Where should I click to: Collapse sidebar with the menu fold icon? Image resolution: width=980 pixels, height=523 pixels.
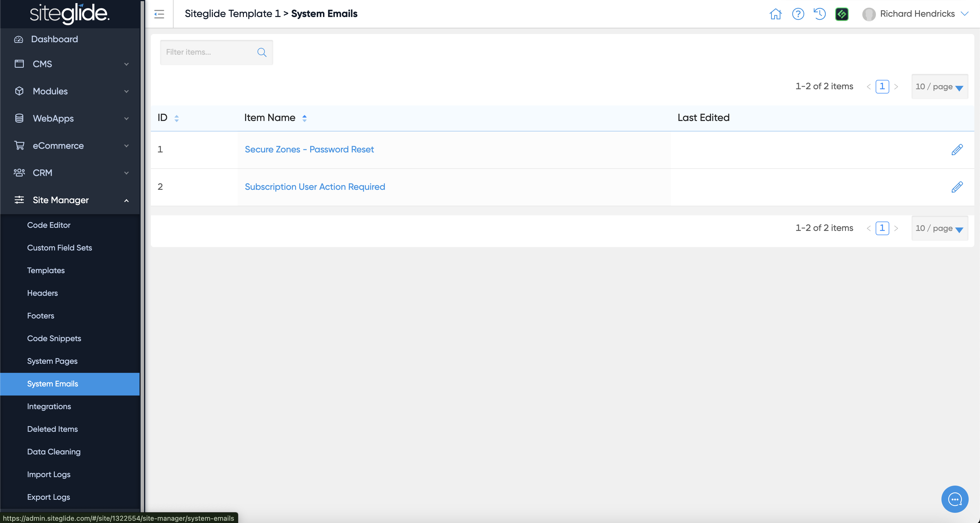[x=159, y=14]
